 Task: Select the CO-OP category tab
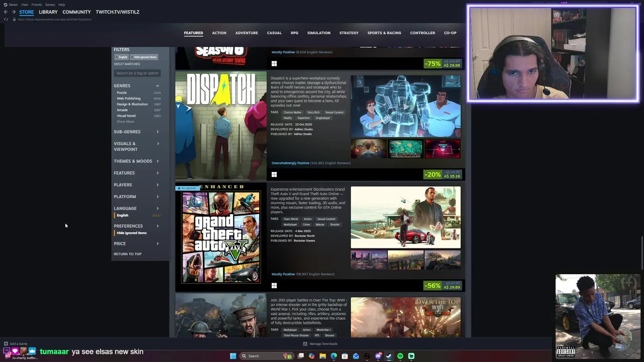pos(450,33)
